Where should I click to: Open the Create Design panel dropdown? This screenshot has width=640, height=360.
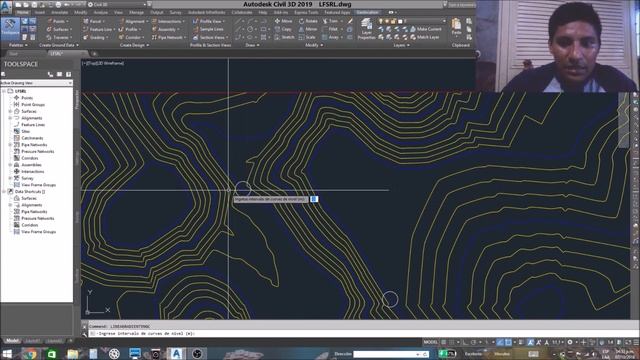134,45
